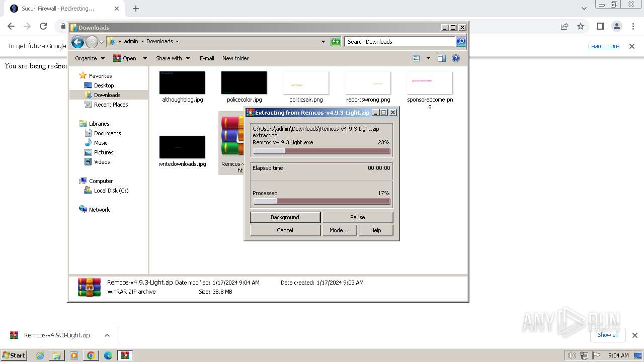Click Pause in the extraction dialog
644x362 pixels.
357,217
